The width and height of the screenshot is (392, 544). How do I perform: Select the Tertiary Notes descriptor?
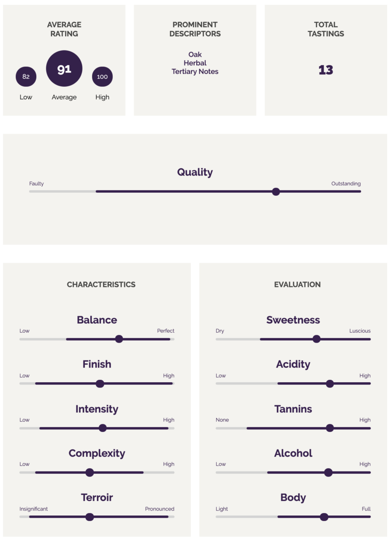pyautogui.click(x=195, y=72)
